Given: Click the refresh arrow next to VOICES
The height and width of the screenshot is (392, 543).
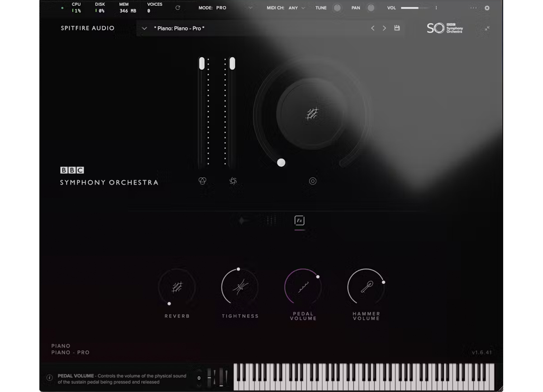Looking at the screenshot, I should 177,8.
